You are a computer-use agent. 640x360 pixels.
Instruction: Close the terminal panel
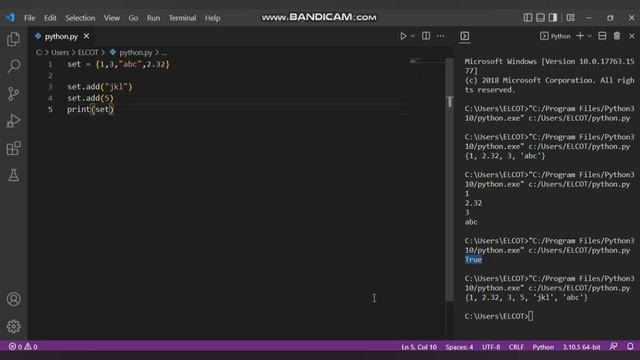click(x=632, y=36)
